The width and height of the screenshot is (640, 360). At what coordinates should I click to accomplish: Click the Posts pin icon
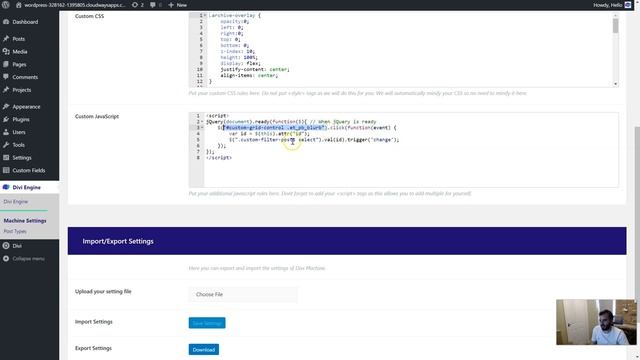coord(6,39)
